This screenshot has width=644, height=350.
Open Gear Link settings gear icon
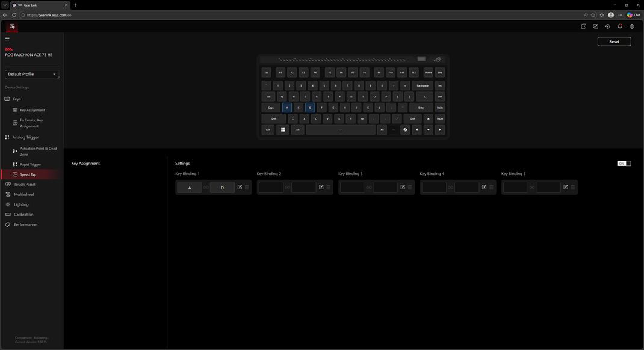[x=632, y=26]
